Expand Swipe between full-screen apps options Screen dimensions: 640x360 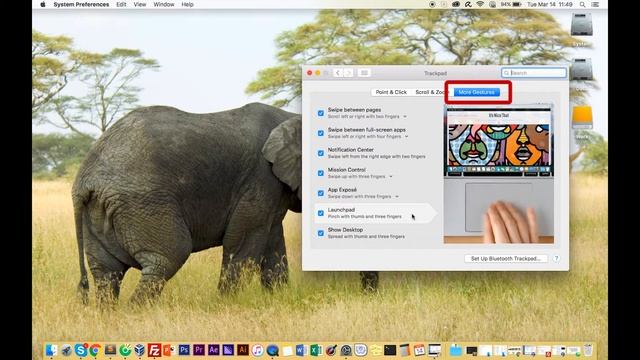[407, 137]
